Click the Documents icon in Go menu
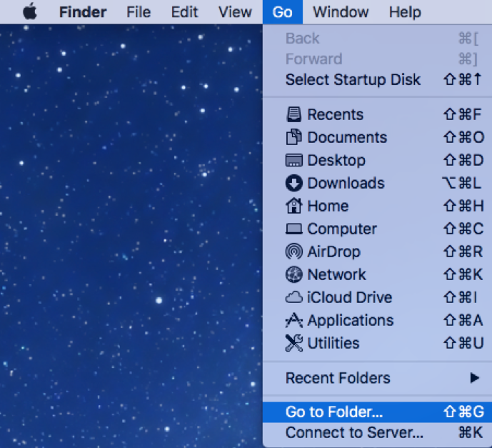492x448 pixels. click(x=293, y=137)
